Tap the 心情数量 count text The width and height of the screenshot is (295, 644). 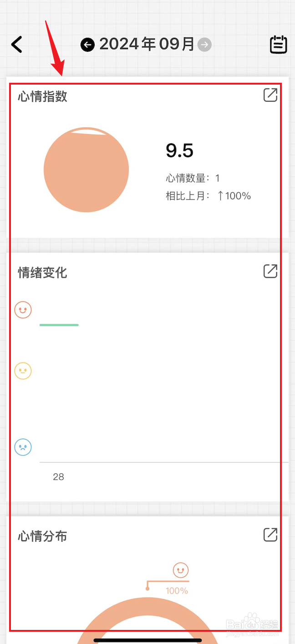point(193,178)
